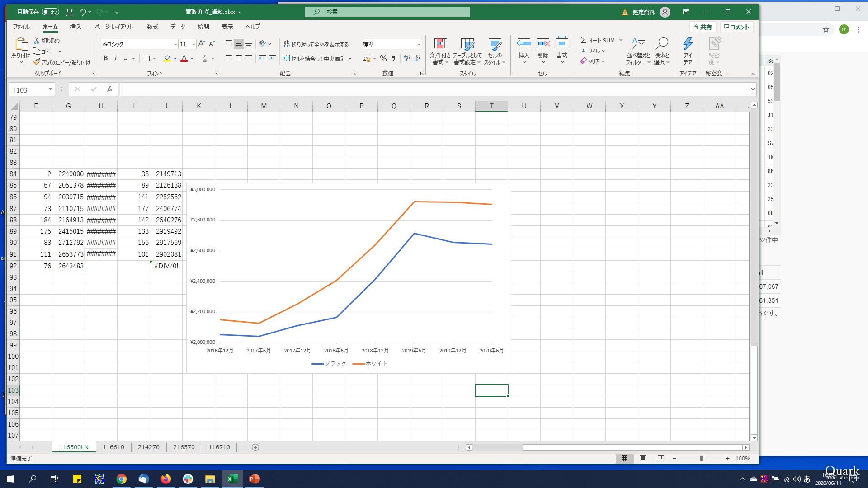Click the Ideas lightning icon

click(x=688, y=44)
